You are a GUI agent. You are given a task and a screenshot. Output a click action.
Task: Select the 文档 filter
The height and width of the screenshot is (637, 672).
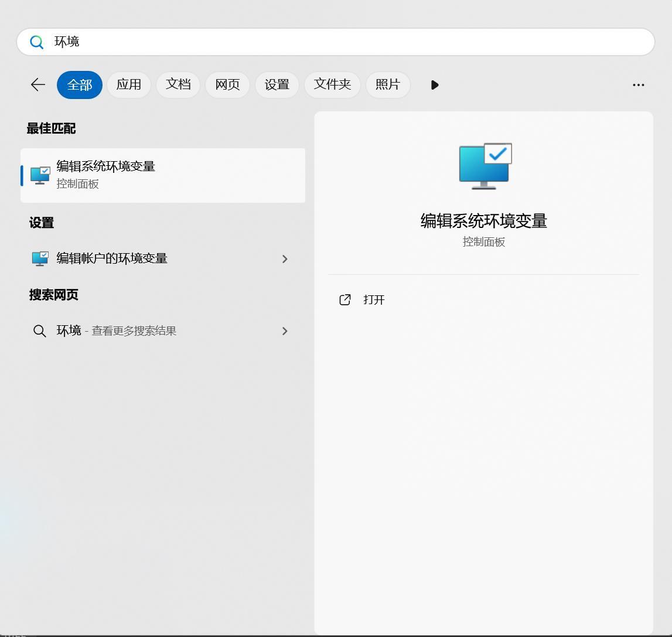pyautogui.click(x=178, y=84)
